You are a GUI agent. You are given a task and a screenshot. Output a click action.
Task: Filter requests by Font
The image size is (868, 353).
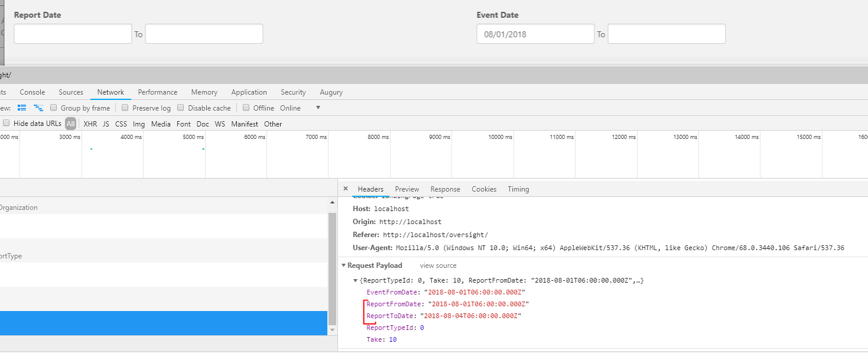tap(184, 124)
